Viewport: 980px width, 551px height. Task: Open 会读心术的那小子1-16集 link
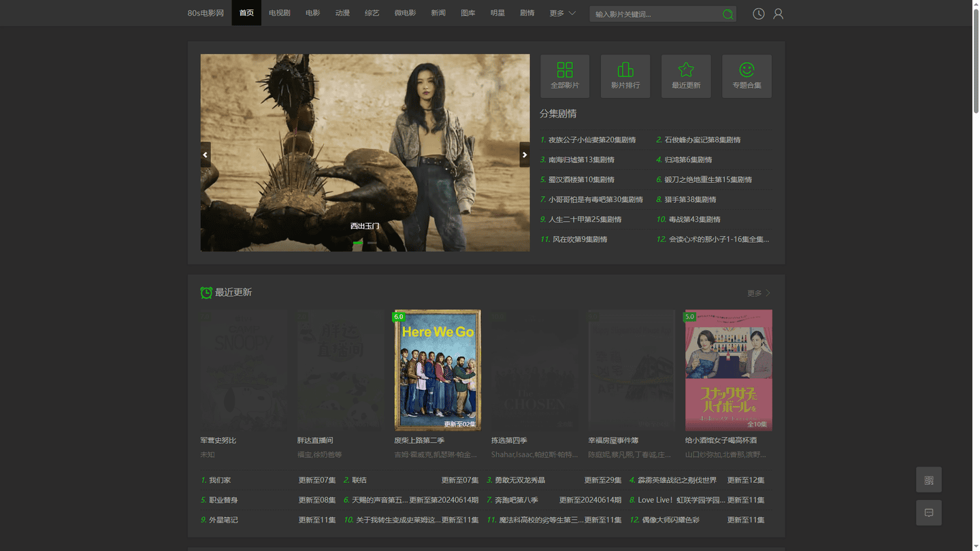719,239
